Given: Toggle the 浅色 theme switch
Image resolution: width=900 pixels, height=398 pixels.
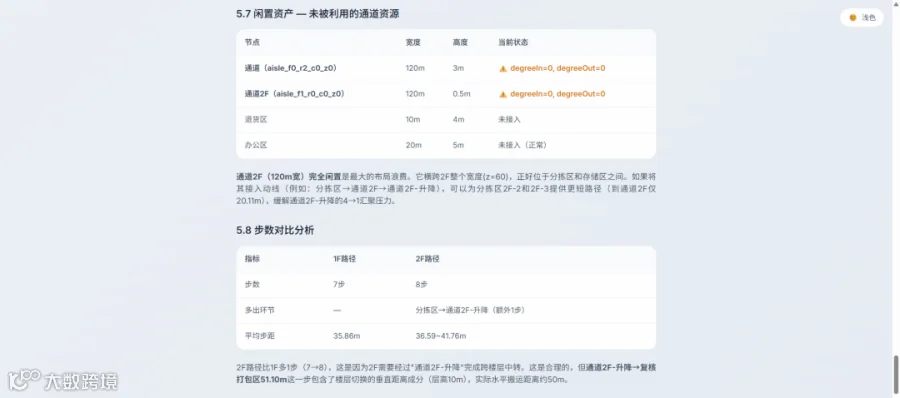Looking at the screenshot, I should (862, 18).
